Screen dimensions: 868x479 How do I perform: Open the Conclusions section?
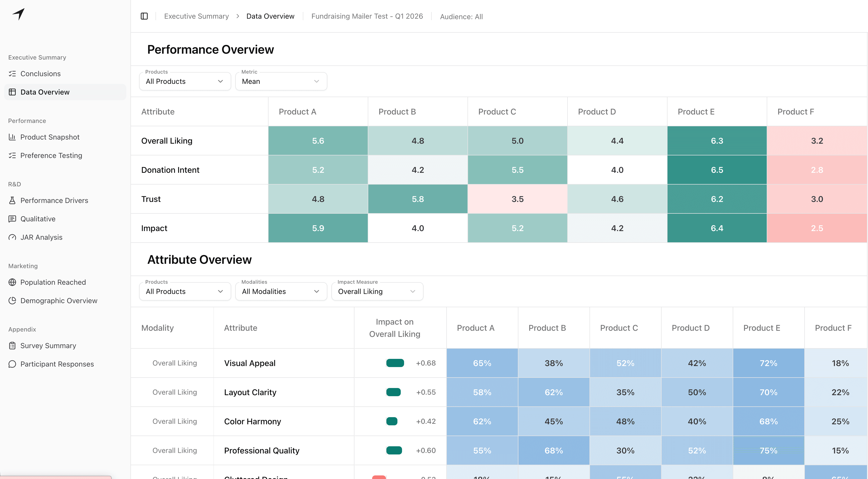pyautogui.click(x=40, y=74)
